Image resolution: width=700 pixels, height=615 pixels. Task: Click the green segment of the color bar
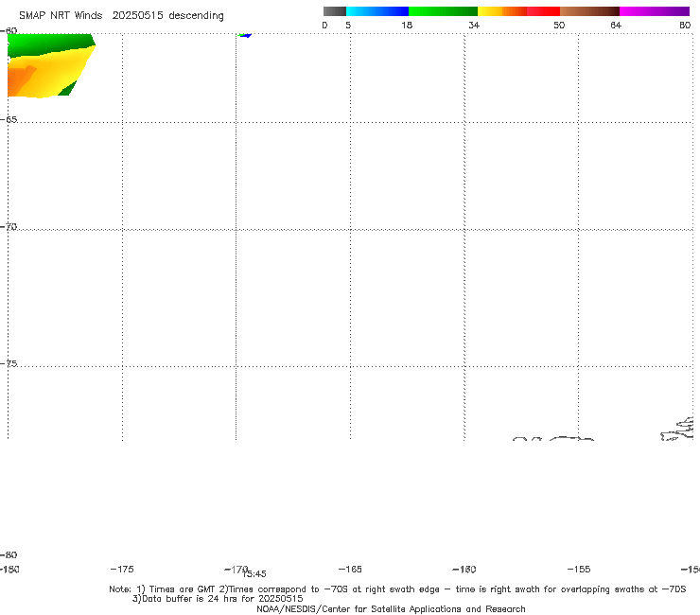point(443,11)
